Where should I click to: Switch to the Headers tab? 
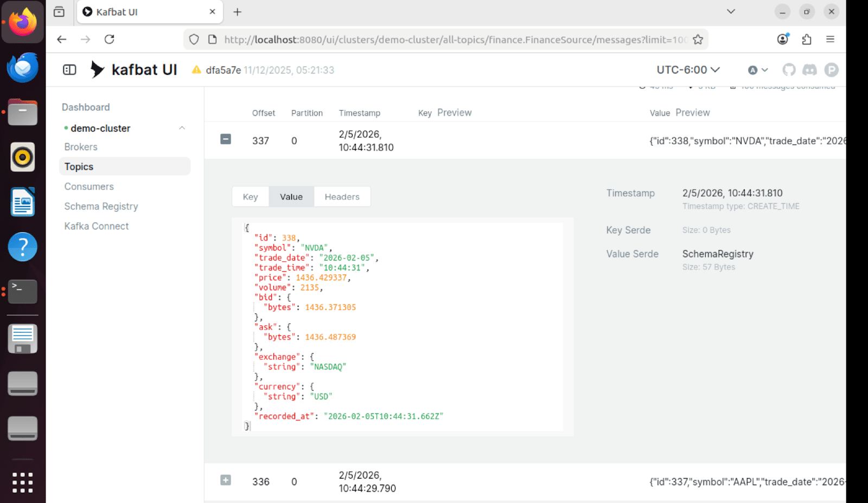(342, 196)
